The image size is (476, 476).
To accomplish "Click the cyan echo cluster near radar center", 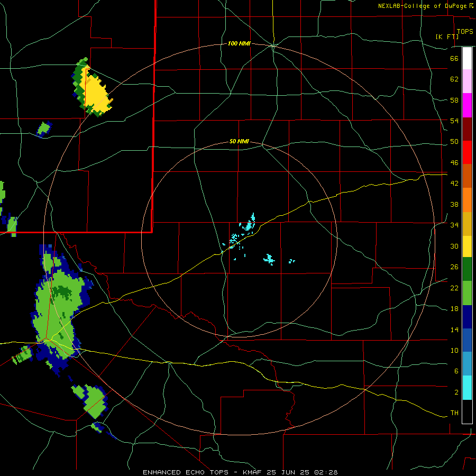I will coord(241,235).
